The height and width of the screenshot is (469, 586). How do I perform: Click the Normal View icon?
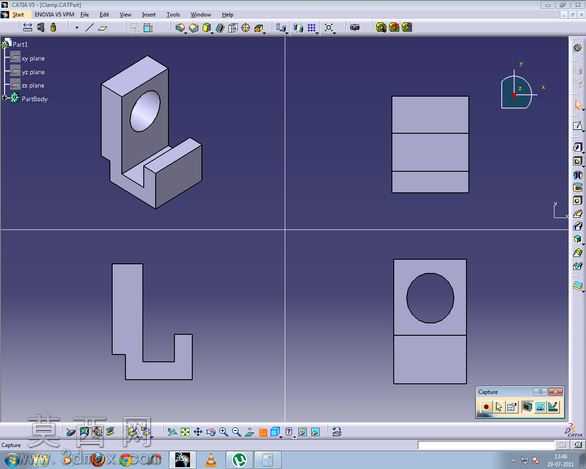coord(250,432)
